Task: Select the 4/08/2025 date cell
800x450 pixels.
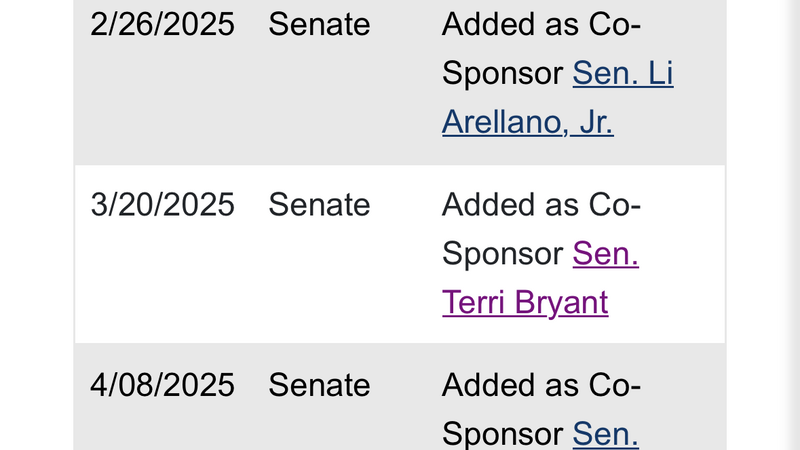Action: (162, 385)
